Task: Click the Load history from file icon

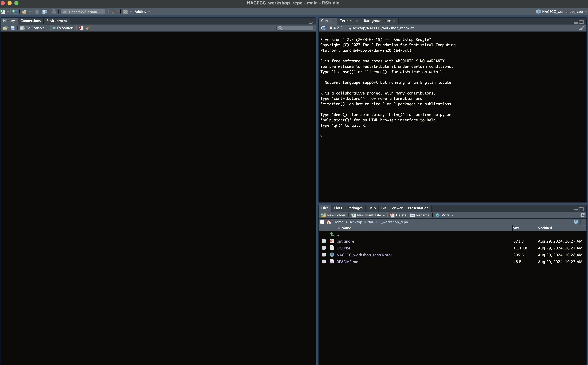Action: (x=5, y=28)
